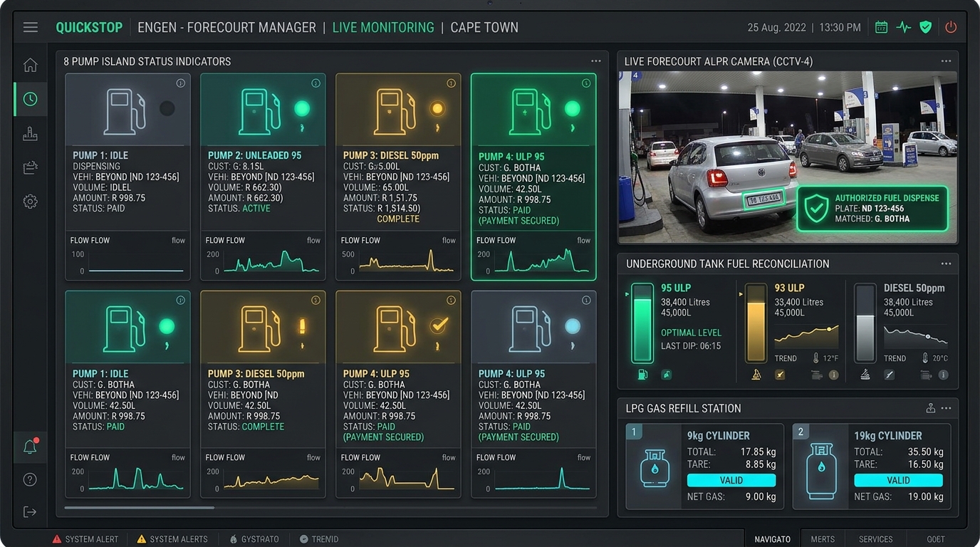Open the info circle in 93 ULP section

[833, 375]
